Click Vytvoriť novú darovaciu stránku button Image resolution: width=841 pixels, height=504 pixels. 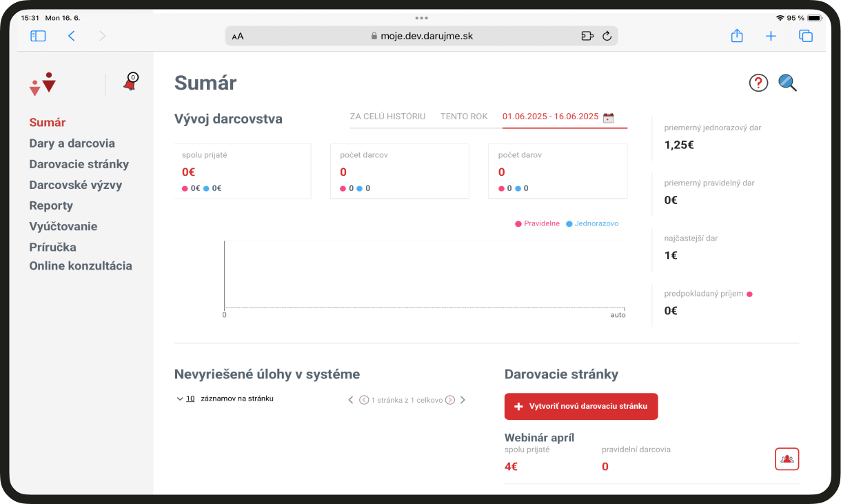(x=581, y=406)
